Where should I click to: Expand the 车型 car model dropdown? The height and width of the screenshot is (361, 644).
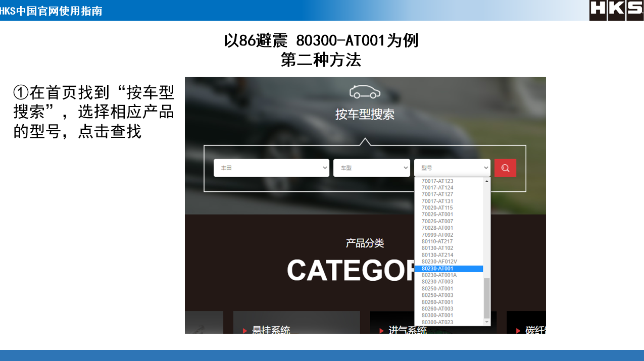[371, 168]
